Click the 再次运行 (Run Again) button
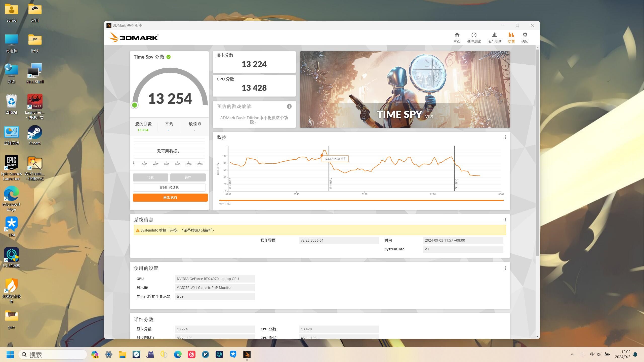Viewport: 644px width, 362px height. tap(170, 198)
